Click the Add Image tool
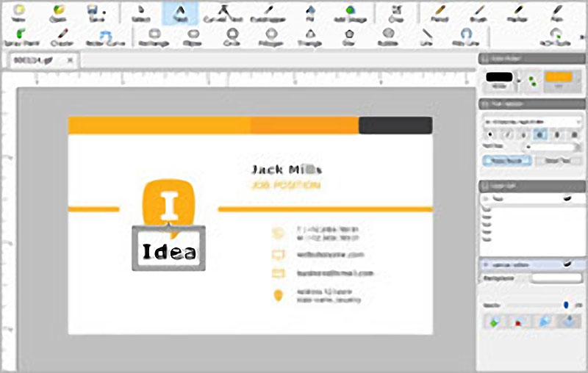Viewport: 588px width, 373px height. tap(351, 13)
